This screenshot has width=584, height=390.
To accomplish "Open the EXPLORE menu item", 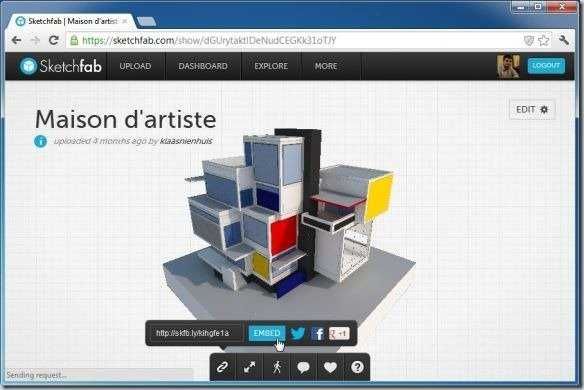I will [x=271, y=66].
